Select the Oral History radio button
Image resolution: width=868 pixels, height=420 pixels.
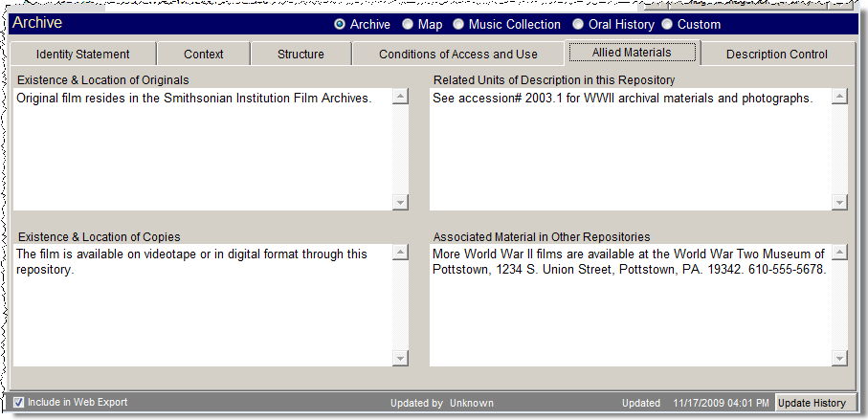[578, 25]
